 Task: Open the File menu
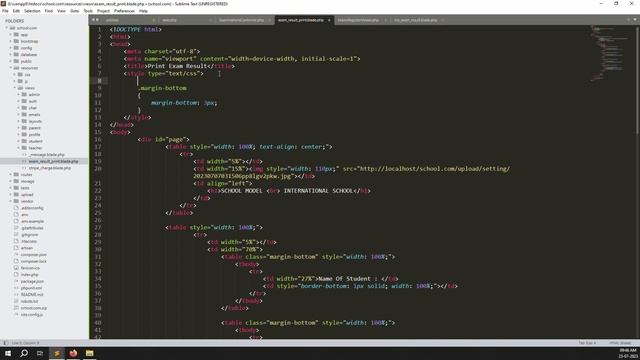5,11
